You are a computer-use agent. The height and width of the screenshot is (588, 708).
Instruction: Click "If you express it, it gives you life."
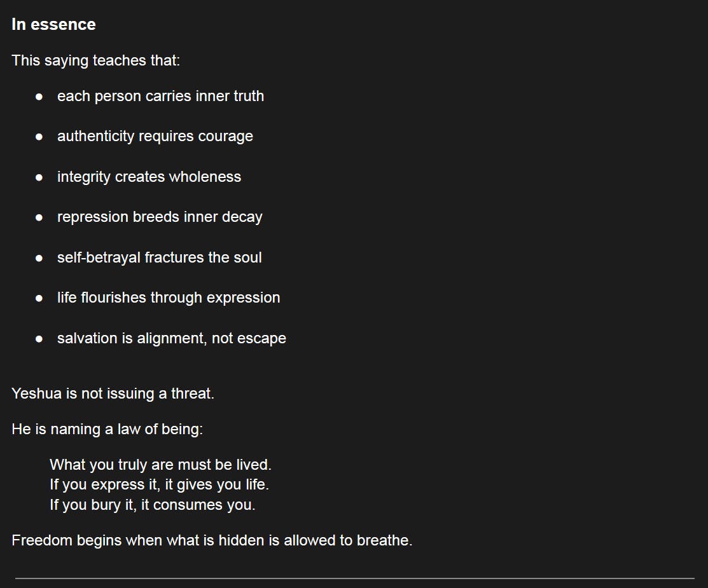pos(159,484)
